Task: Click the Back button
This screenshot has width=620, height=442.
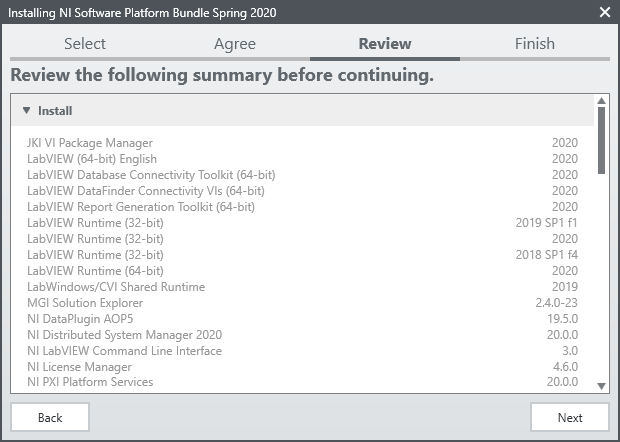Action: click(x=50, y=417)
